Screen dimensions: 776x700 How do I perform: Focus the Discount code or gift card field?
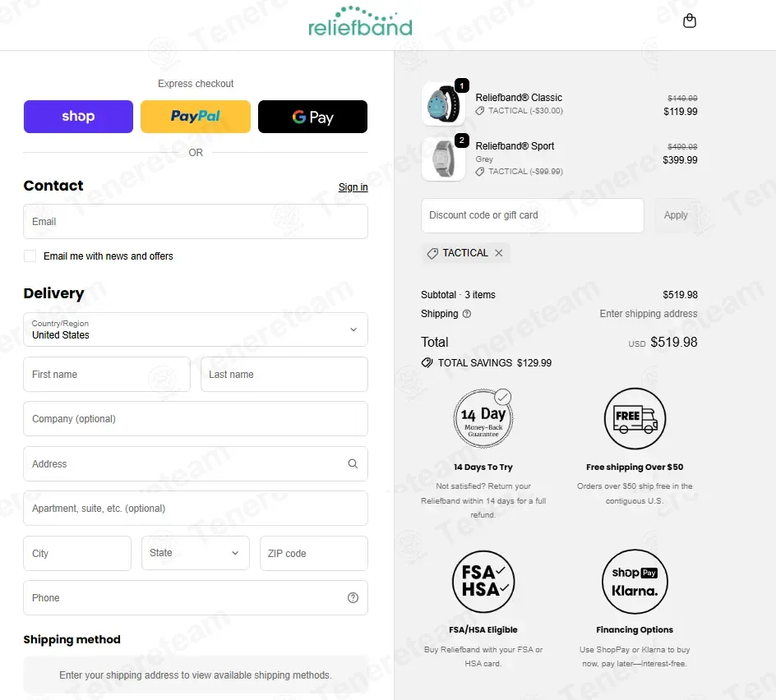[533, 215]
